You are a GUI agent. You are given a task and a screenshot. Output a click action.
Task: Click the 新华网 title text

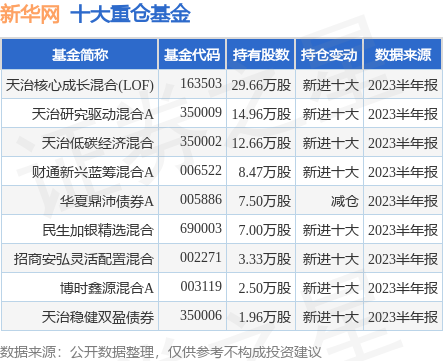[30, 14]
